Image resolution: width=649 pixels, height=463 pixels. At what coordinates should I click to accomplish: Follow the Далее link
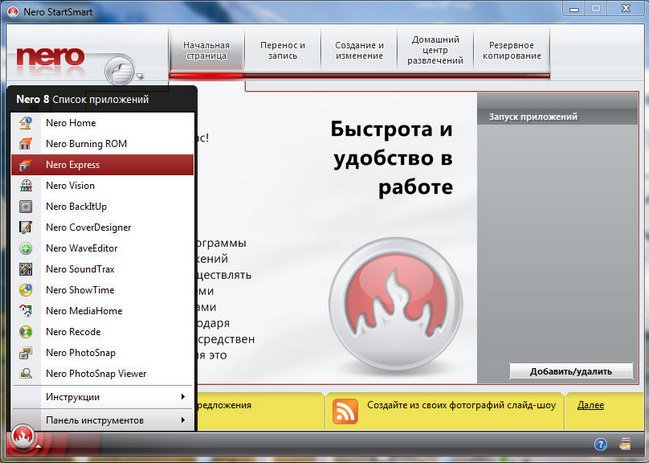tap(590, 405)
